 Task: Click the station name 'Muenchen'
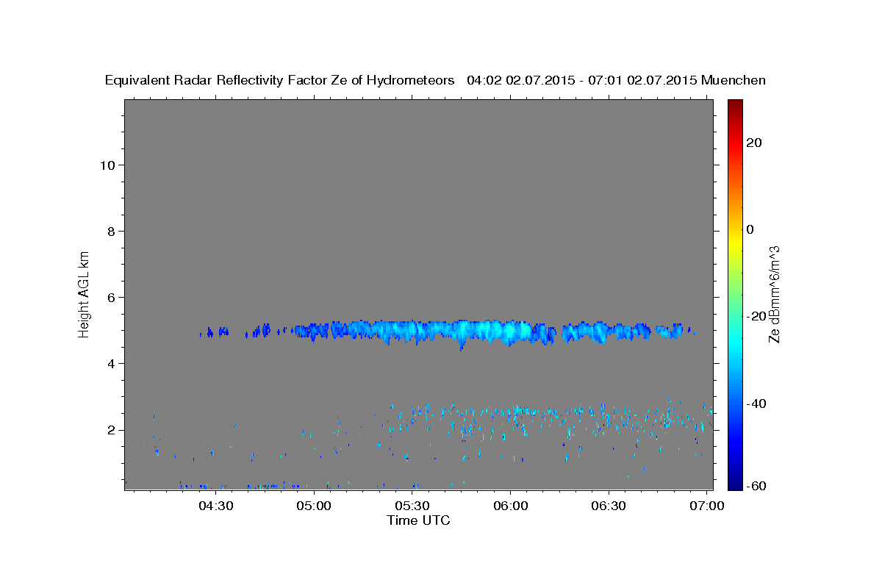click(734, 80)
